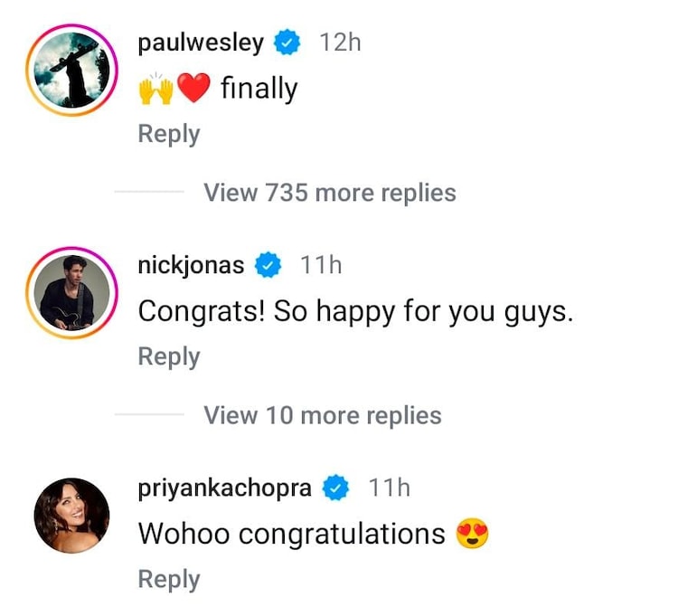Open the nickjonas username profile
The image size is (678, 616).
[191, 266]
